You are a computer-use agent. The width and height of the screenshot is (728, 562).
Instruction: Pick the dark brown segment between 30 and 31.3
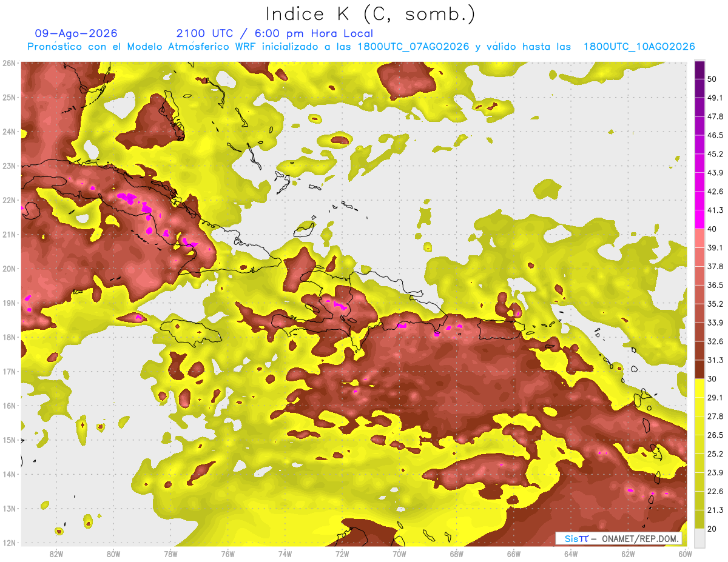coord(699,370)
